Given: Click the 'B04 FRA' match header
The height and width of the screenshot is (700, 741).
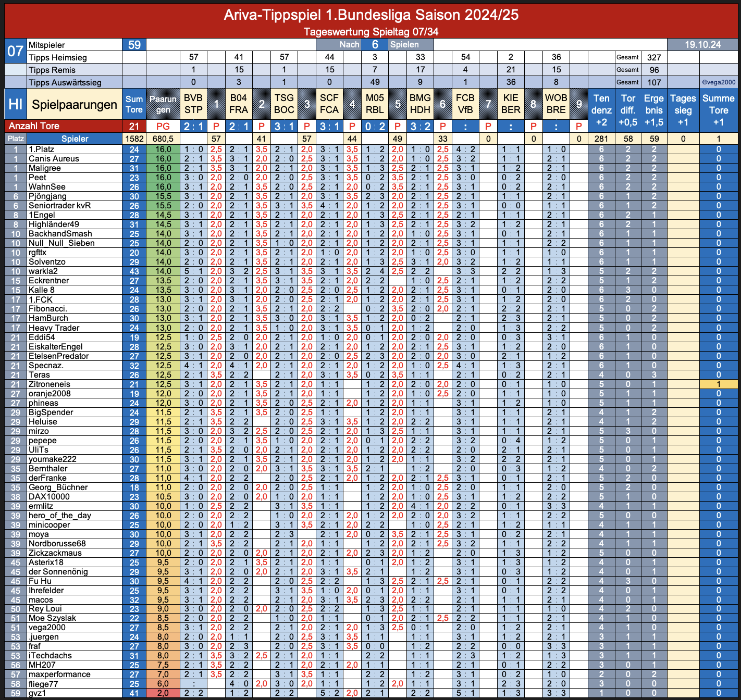Looking at the screenshot, I should (x=239, y=104).
